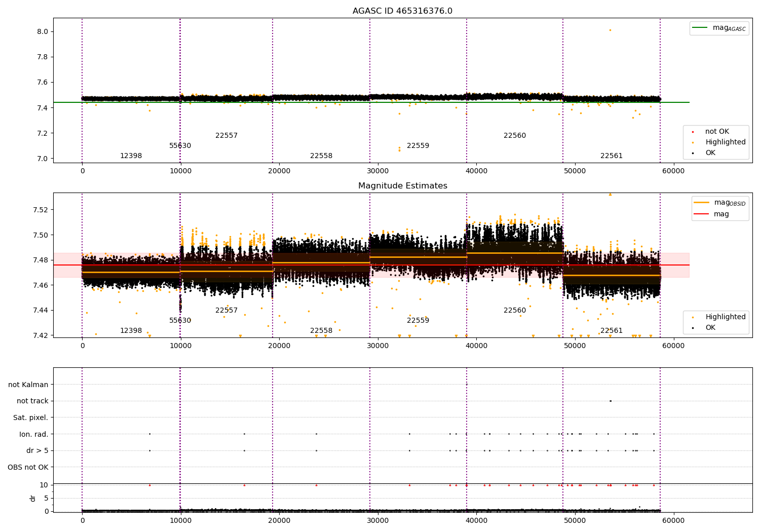The height and width of the screenshot is (532, 760).
Task: Click the 'not track' axis label
Action: point(32,401)
